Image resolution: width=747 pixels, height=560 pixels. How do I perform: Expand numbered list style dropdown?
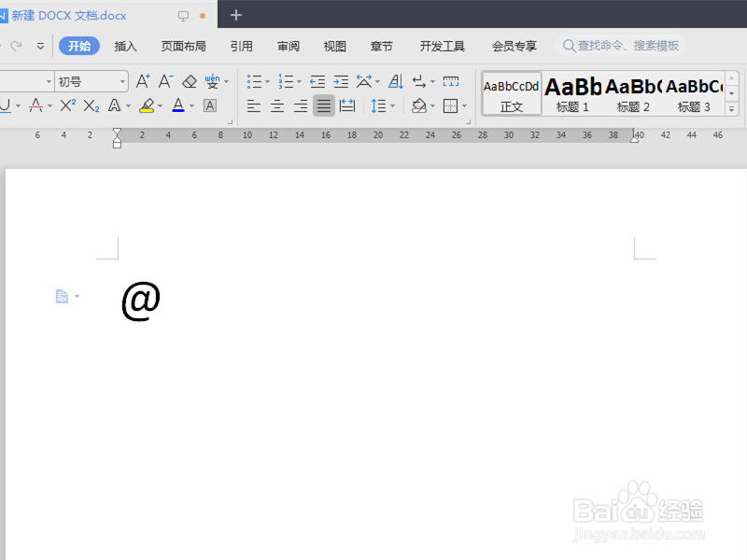(x=299, y=82)
